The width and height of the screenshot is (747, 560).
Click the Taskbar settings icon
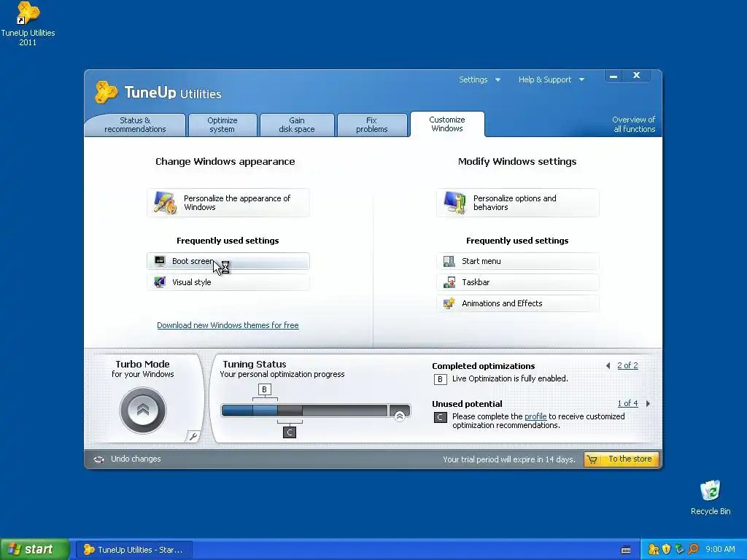pyautogui.click(x=449, y=282)
